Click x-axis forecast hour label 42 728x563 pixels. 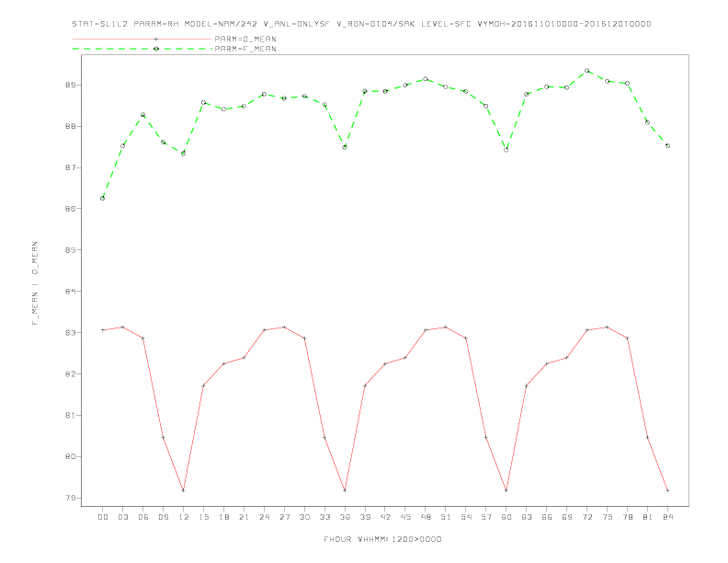[385, 517]
